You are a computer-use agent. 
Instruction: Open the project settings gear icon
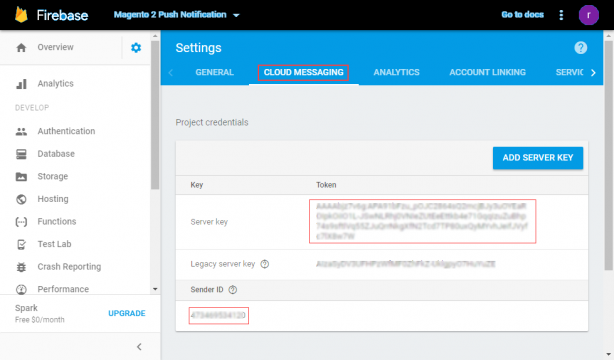tap(136, 48)
